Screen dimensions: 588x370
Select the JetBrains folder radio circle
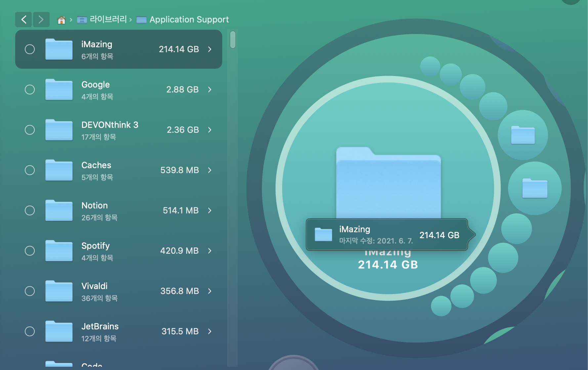tap(30, 331)
